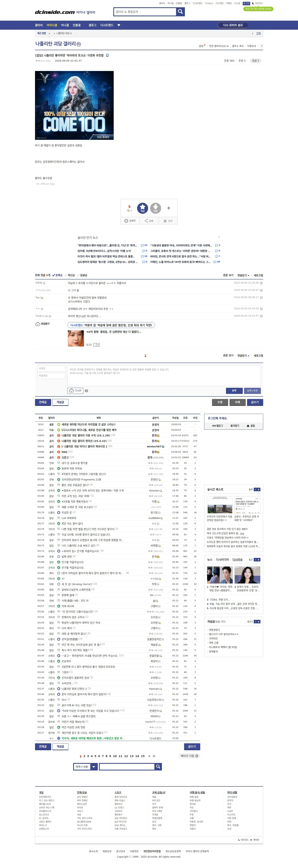Screen dimensions: 298x868
Task: Open the 최근 방문 dropdown arrow
Action: coord(49,33)
